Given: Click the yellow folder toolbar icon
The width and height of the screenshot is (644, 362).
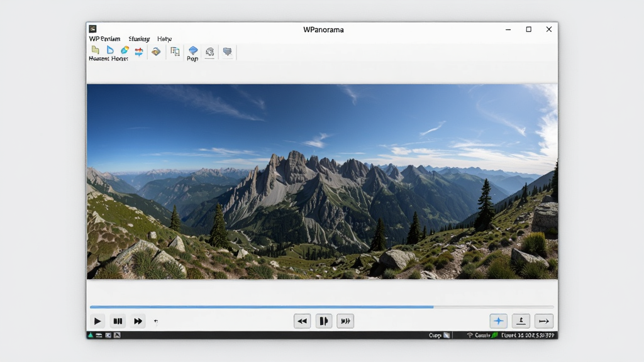Looking at the screenshot, I should click(x=96, y=50).
